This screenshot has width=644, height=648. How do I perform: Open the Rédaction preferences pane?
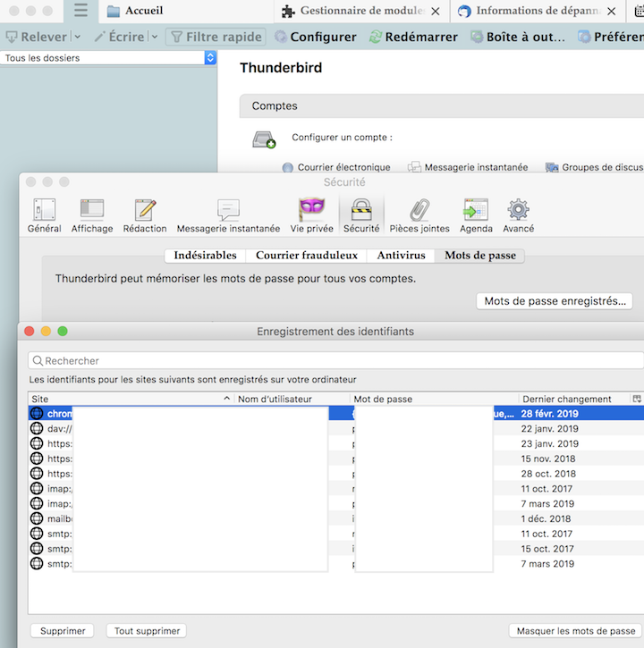[x=145, y=215]
